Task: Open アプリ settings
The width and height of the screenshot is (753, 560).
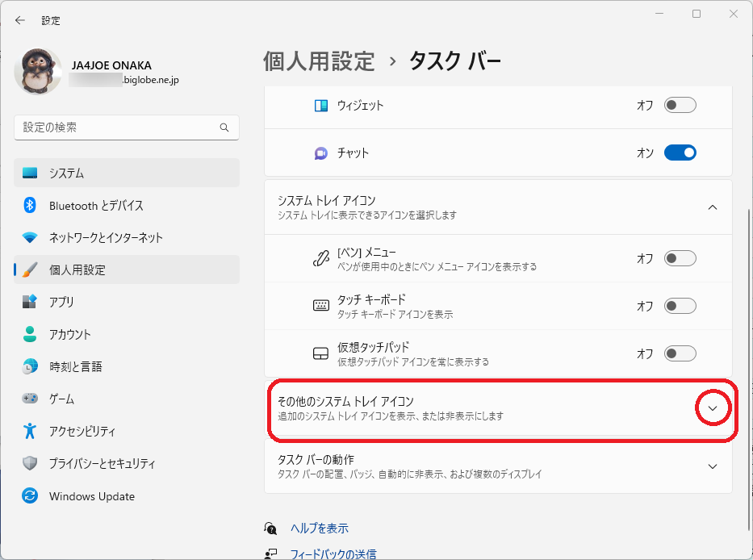Action: [127, 302]
